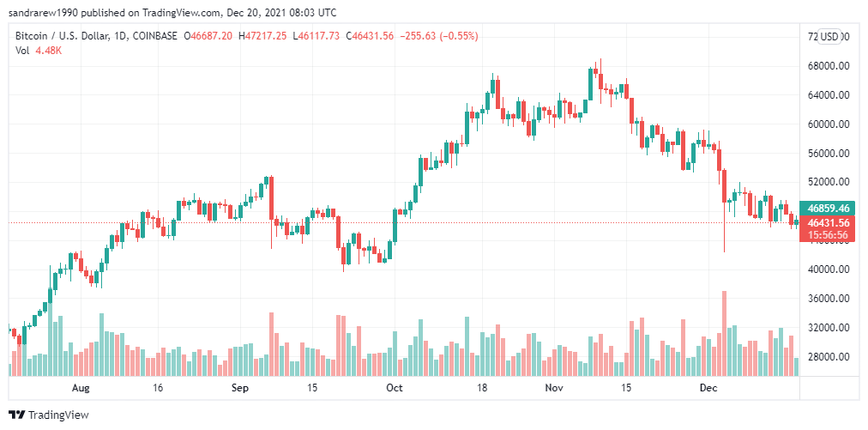Image resolution: width=868 pixels, height=430 pixels.
Task: Click the tallest red volume bar in December
Action: point(724,334)
